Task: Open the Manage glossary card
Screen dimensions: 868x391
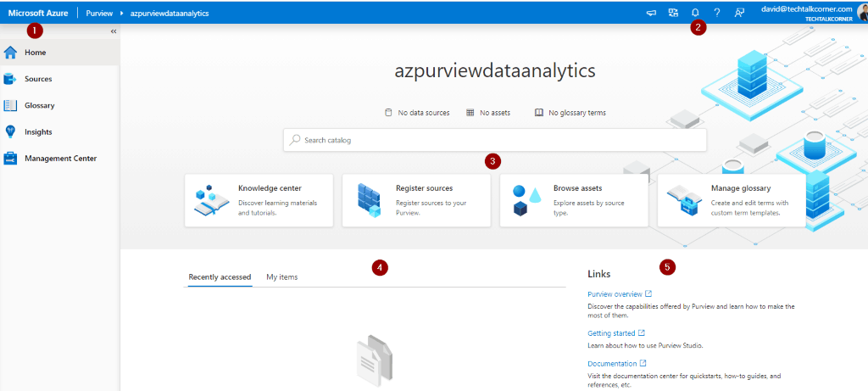Action: [x=732, y=200]
